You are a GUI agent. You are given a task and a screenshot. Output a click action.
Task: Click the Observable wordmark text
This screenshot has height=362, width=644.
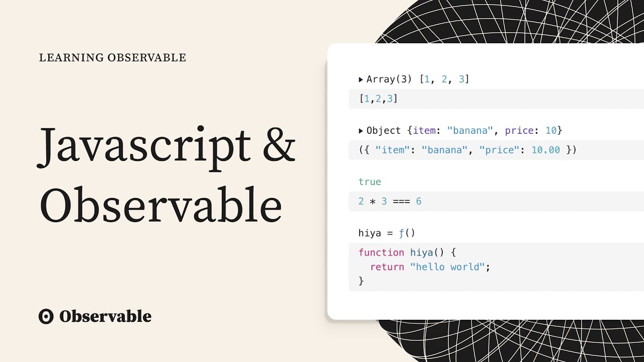tap(105, 316)
